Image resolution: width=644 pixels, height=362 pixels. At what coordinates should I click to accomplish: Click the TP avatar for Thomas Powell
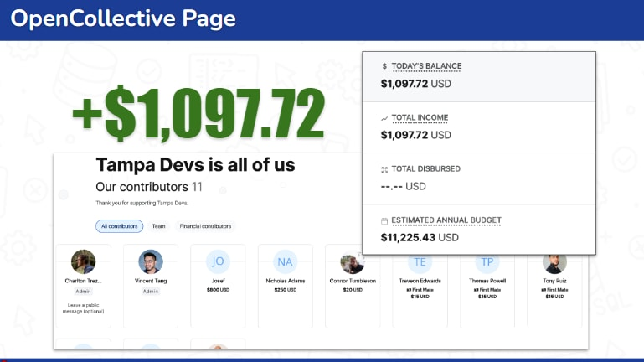[x=487, y=262]
